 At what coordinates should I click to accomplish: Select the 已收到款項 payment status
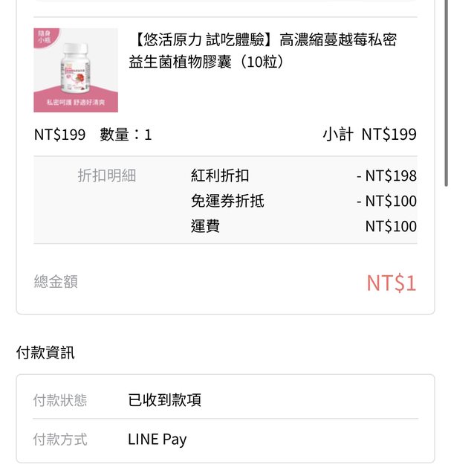click(164, 400)
